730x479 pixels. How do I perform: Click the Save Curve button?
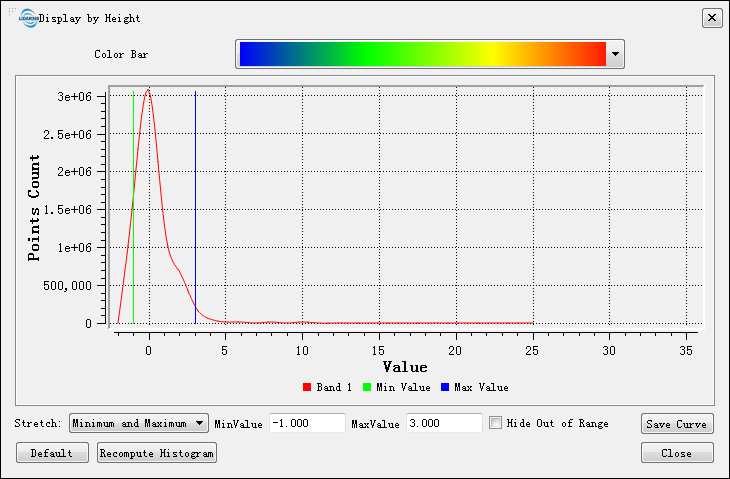pyautogui.click(x=677, y=424)
